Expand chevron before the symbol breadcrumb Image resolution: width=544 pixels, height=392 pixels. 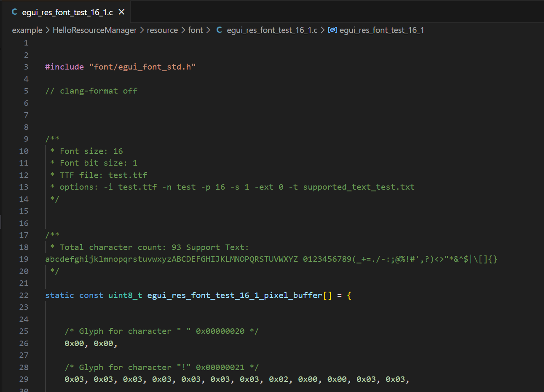click(323, 30)
